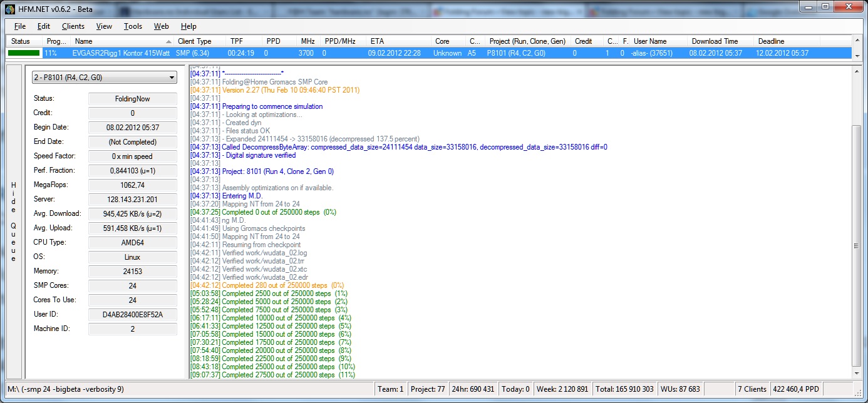Sort by the TPF column header
868x403 pixels.
pyautogui.click(x=243, y=41)
